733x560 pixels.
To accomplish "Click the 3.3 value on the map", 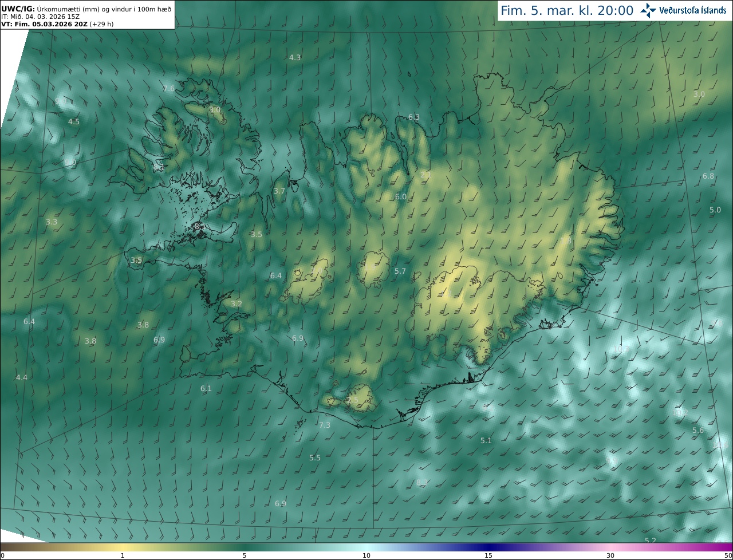I will 52,222.
